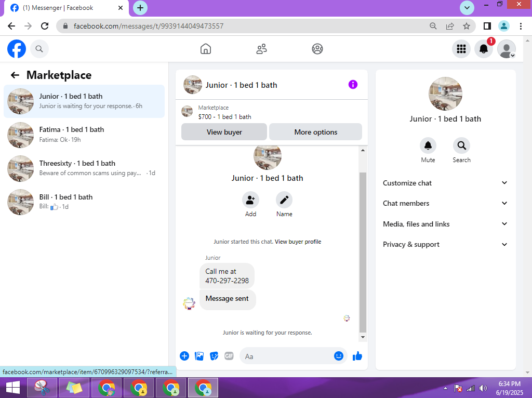The image size is (532, 398).
Task: Open the Junior · 1 bed 1 bath conversation
Action: pos(84,101)
